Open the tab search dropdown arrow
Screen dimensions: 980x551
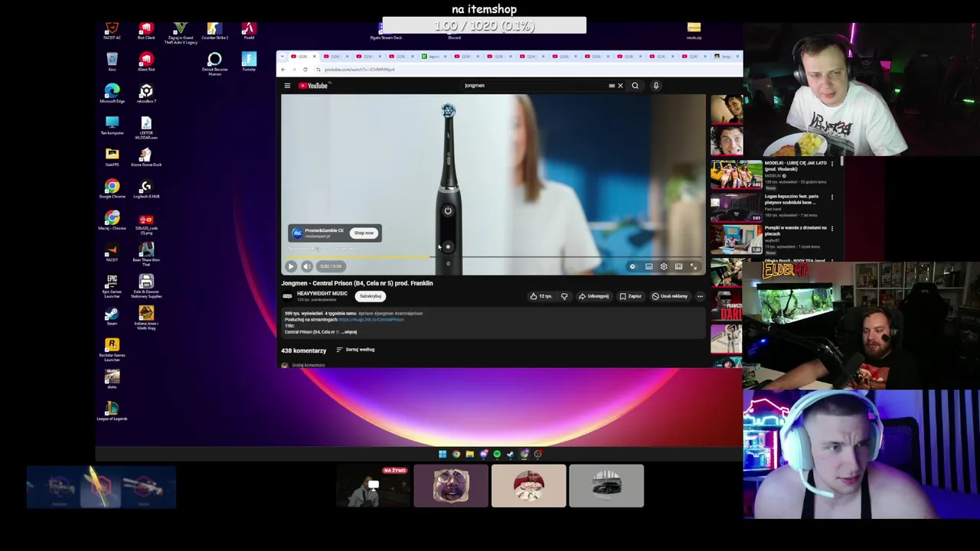283,56
